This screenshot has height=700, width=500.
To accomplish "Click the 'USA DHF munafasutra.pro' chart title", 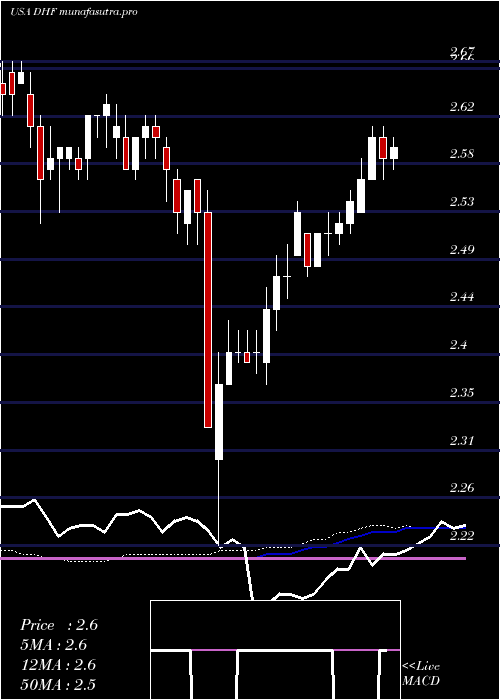I will coord(74,12).
